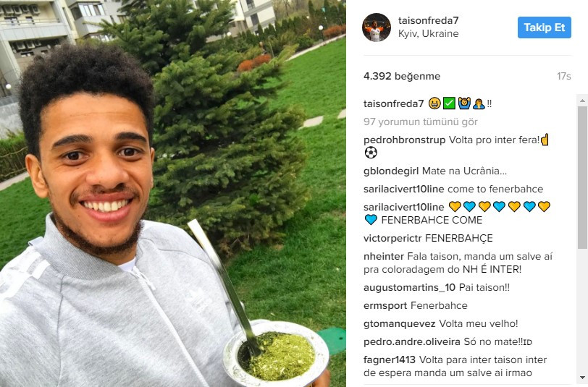Image resolution: width=588 pixels, height=387 pixels.
Task: Click the scrollbar down arrow
Action: [582, 378]
